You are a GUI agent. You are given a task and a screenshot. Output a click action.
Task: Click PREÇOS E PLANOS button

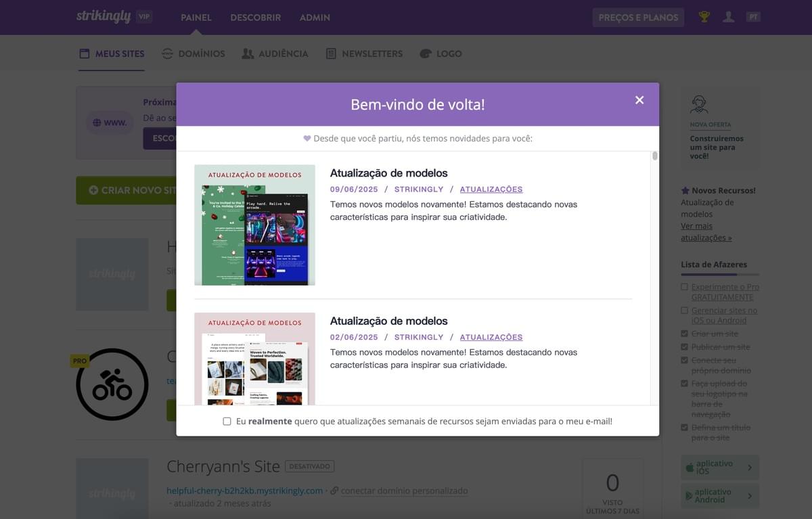coord(638,18)
